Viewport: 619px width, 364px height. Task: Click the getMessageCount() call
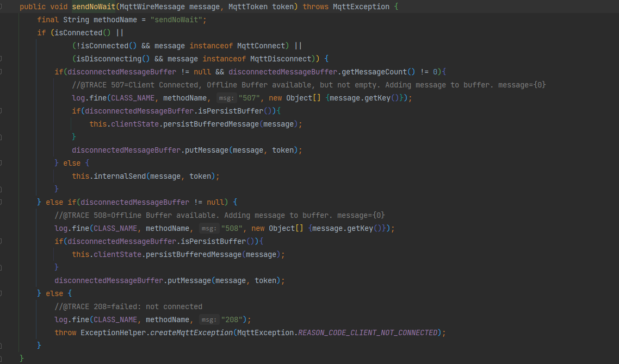point(379,72)
